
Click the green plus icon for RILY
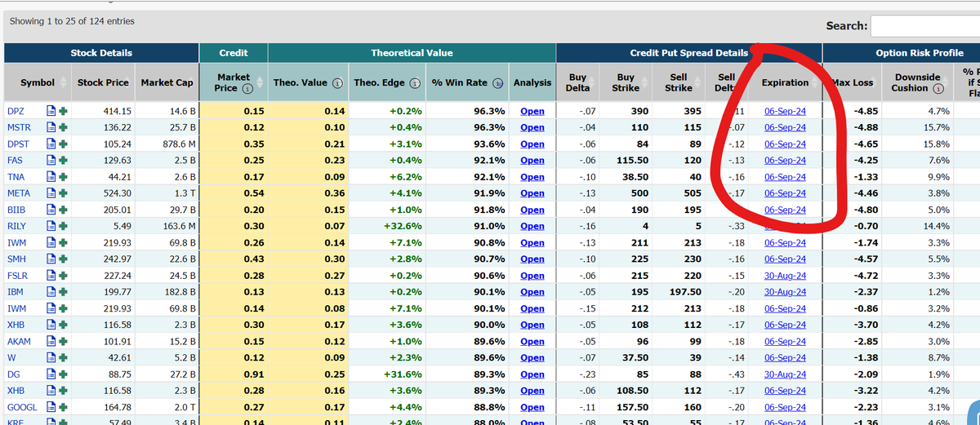63,226
